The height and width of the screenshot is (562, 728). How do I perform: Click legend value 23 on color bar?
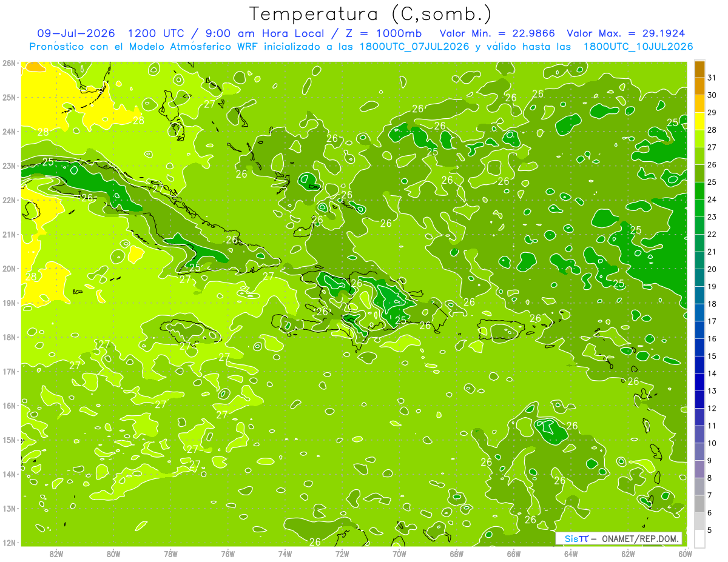point(712,216)
